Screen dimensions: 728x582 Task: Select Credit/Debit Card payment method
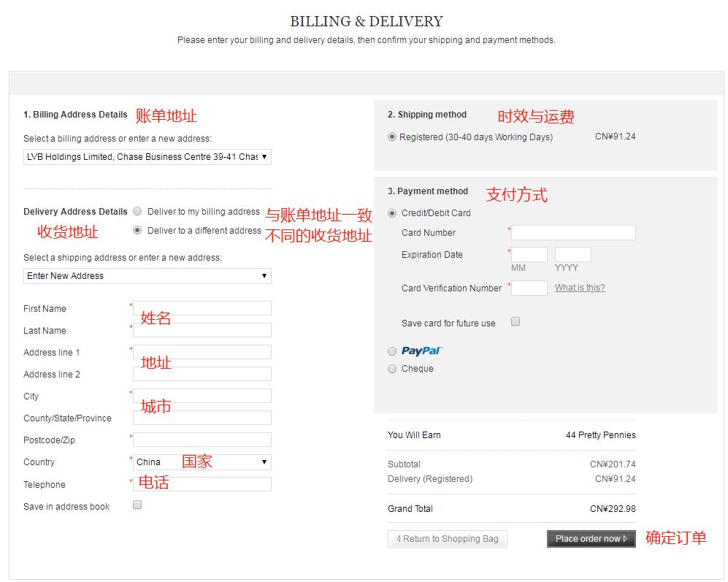point(393,213)
